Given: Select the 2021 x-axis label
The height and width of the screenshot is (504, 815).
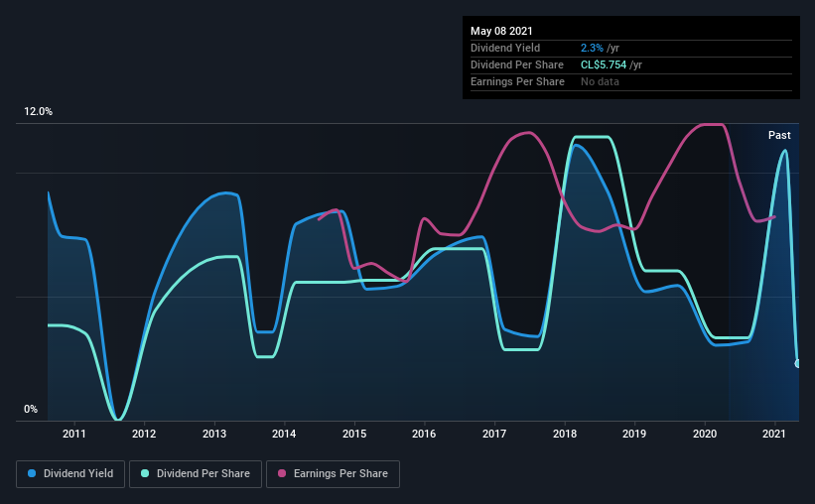Looking at the screenshot, I should tap(774, 434).
